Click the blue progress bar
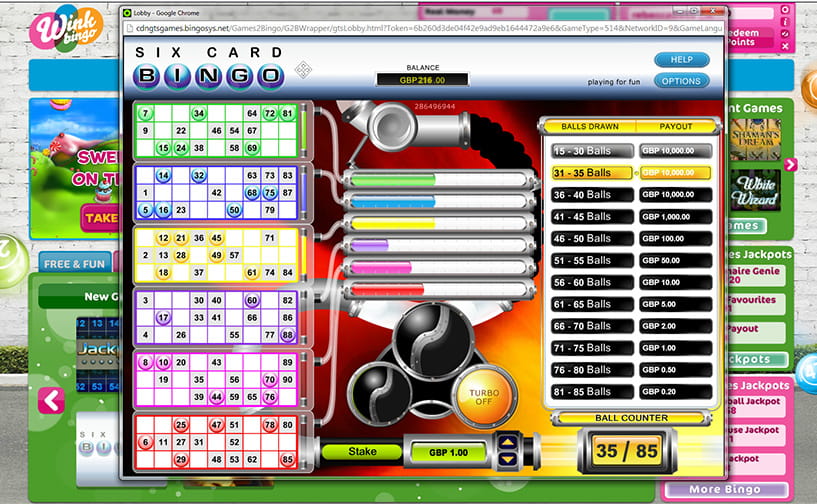 tap(439, 201)
